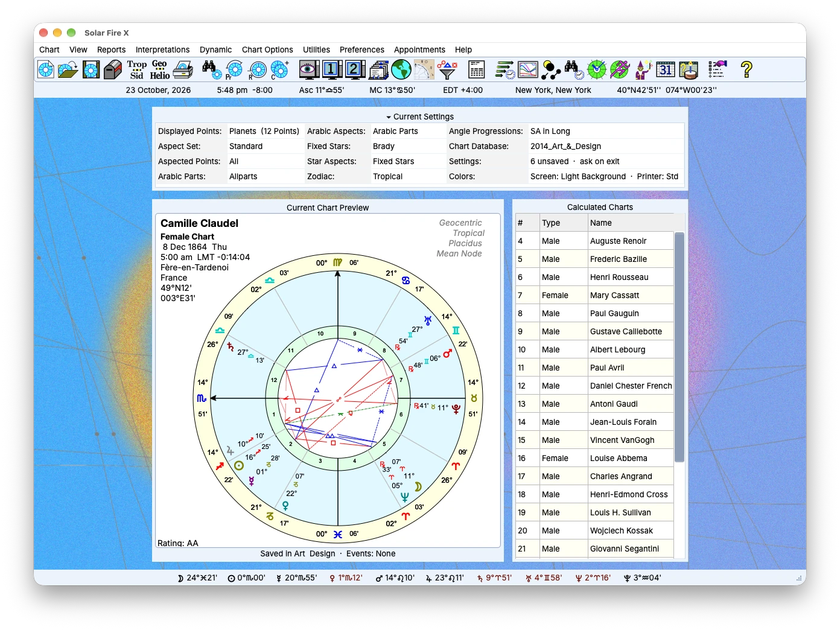Open the Interpretations menu
Viewport: 840px width, 630px height.
162,49
